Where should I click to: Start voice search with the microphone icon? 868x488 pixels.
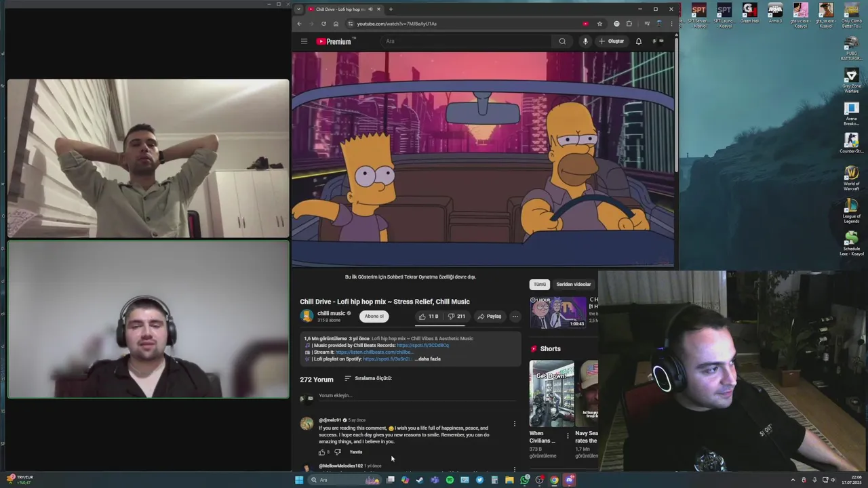point(585,41)
